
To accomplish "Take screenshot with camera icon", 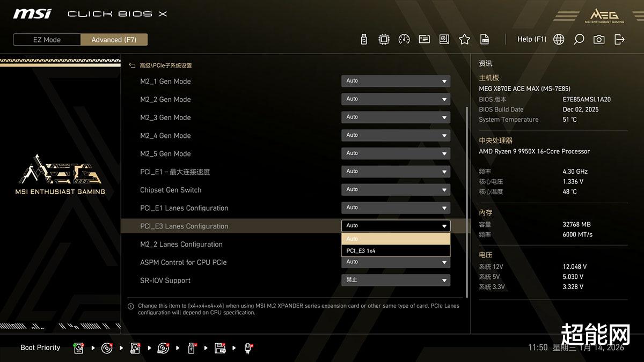I will pyautogui.click(x=599, y=39).
